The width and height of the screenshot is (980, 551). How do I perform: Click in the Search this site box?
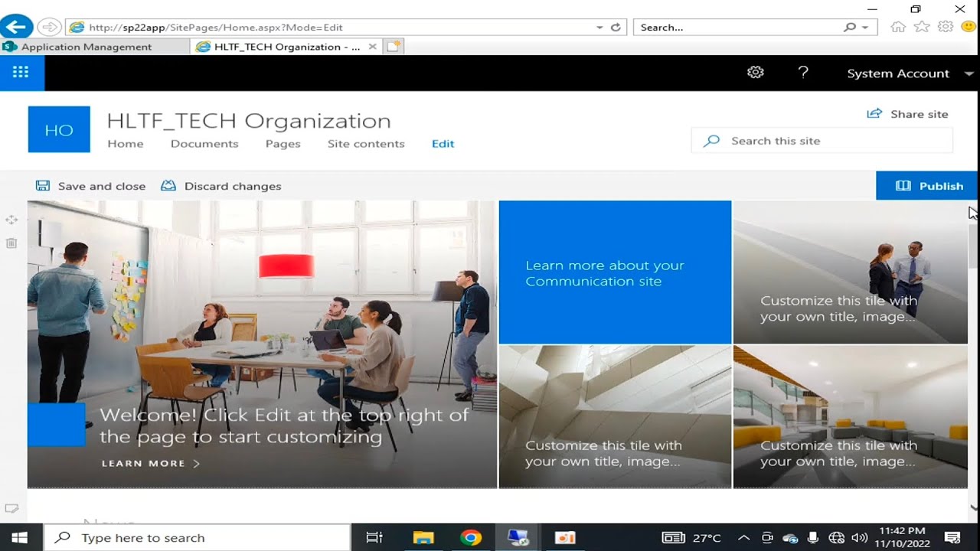coord(822,141)
